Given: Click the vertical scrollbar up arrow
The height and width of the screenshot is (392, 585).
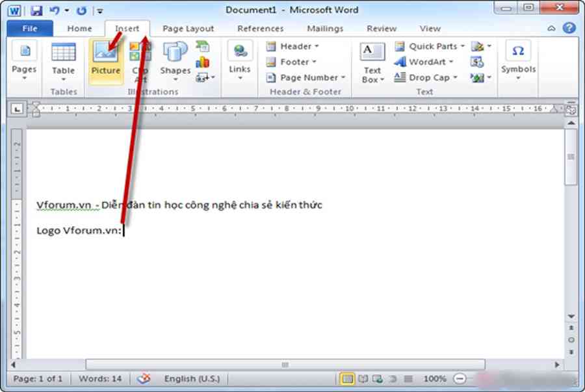Looking at the screenshot, I should pos(571,123).
